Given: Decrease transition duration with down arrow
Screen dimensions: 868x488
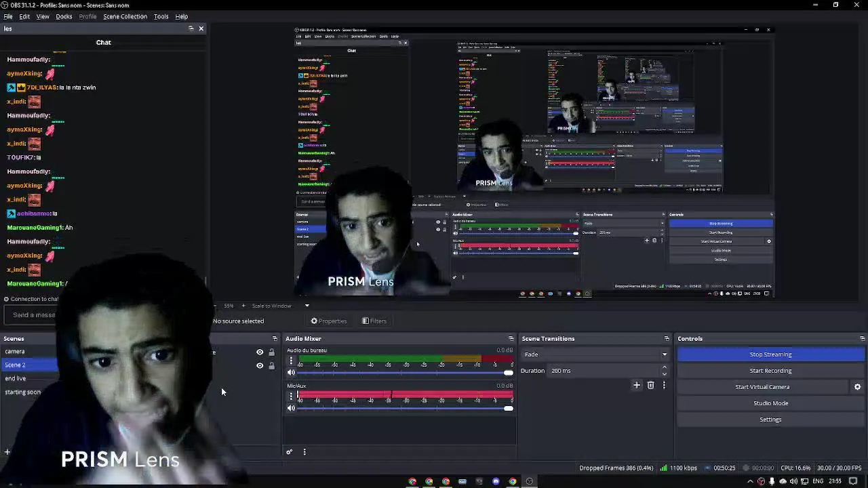Looking at the screenshot, I should (x=664, y=374).
